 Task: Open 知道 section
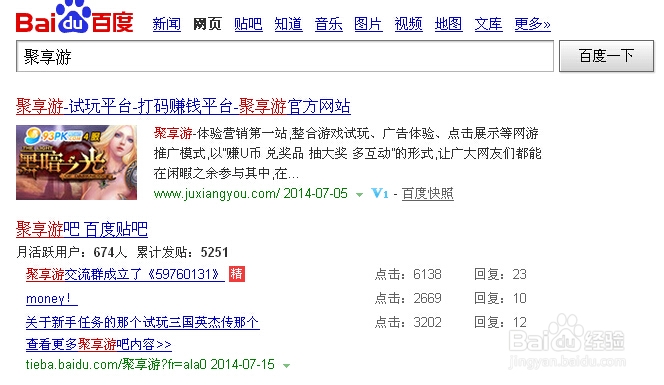click(x=288, y=24)
